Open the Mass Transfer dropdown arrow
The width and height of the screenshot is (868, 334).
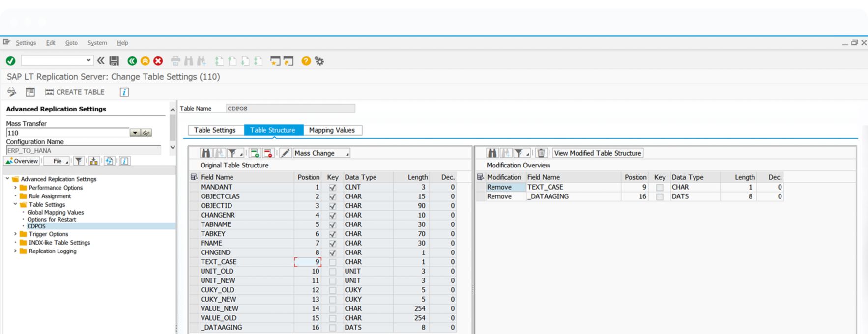(x=135, y=133)
